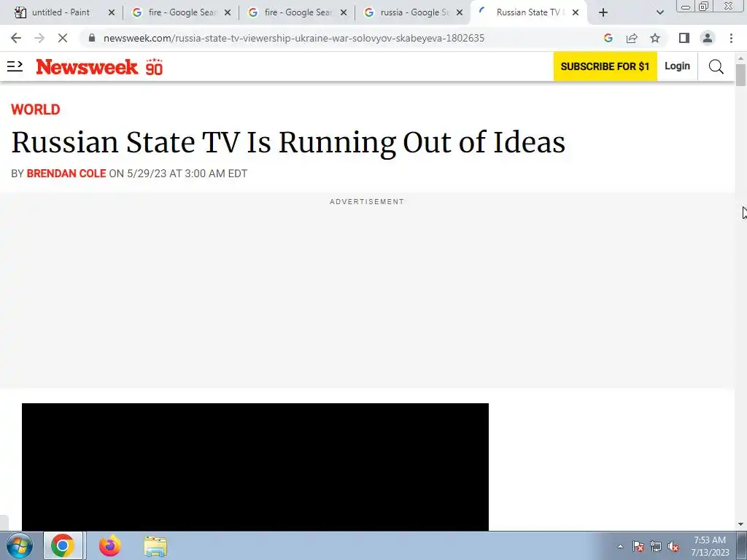The image size is (747, 560).
Task: Click the browser forward arrow
Action: coord(39,38)
